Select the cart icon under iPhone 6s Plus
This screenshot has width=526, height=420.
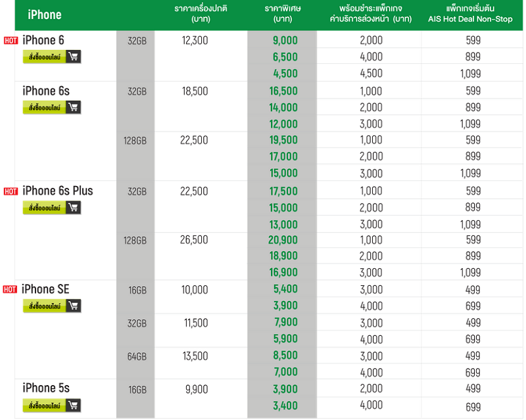(x=73, y=208)
